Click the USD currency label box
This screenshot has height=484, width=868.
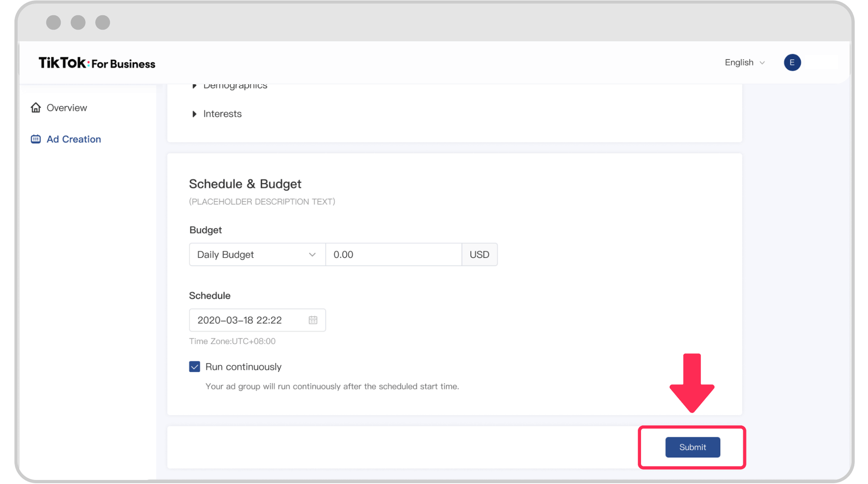(479, 255)
